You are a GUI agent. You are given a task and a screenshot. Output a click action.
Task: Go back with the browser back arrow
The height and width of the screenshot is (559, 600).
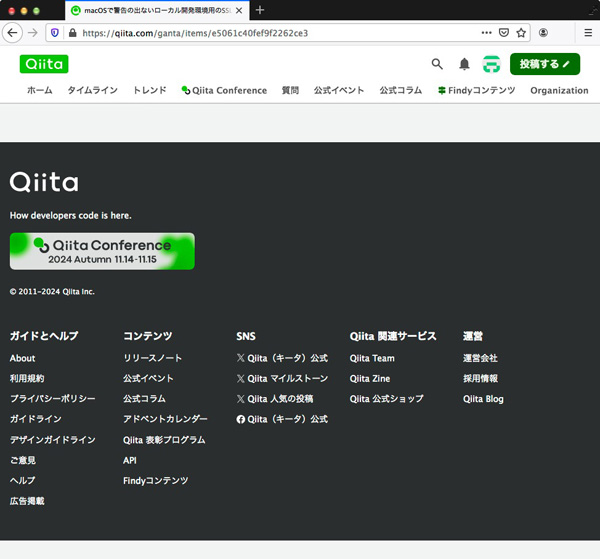click(13, 32)
